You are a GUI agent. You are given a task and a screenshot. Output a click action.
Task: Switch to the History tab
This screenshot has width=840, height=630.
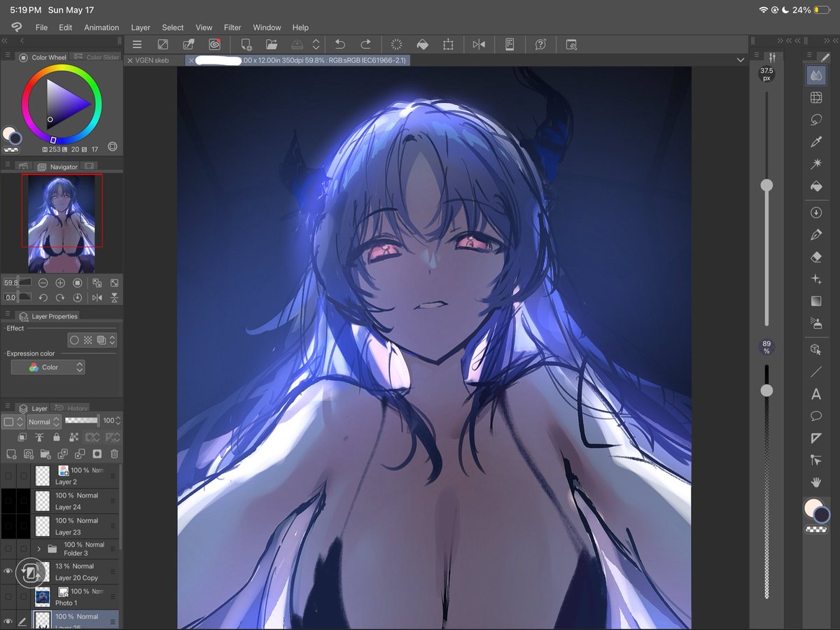coord(72,408)
